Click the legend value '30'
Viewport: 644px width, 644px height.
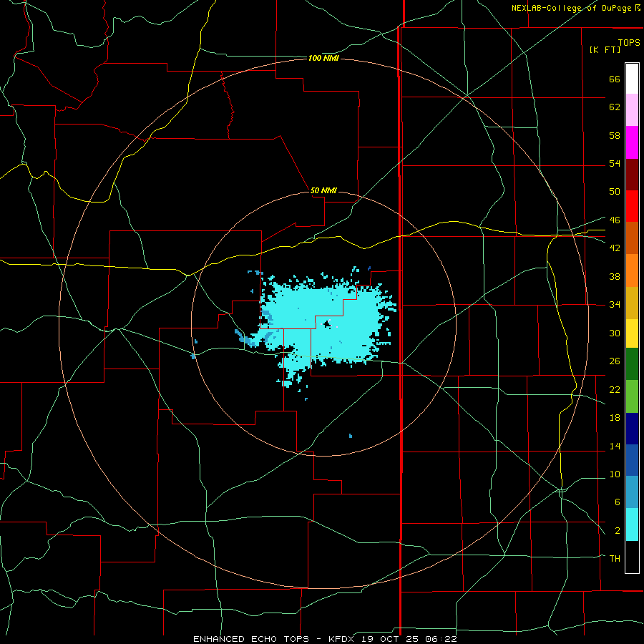tap(615, 333)
